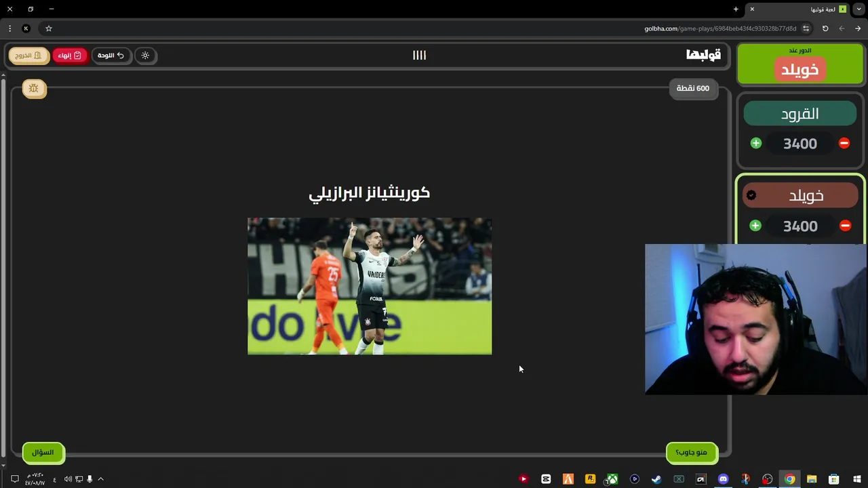Reload the page
The image size is (868, 488).
pyautogui.click(x=825, y=28)
